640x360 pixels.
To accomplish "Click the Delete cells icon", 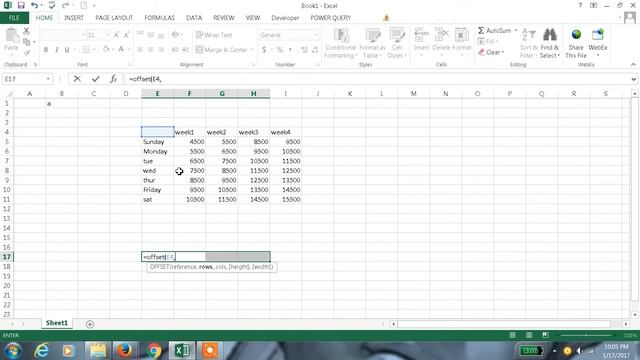I will [x=441, y=35].
